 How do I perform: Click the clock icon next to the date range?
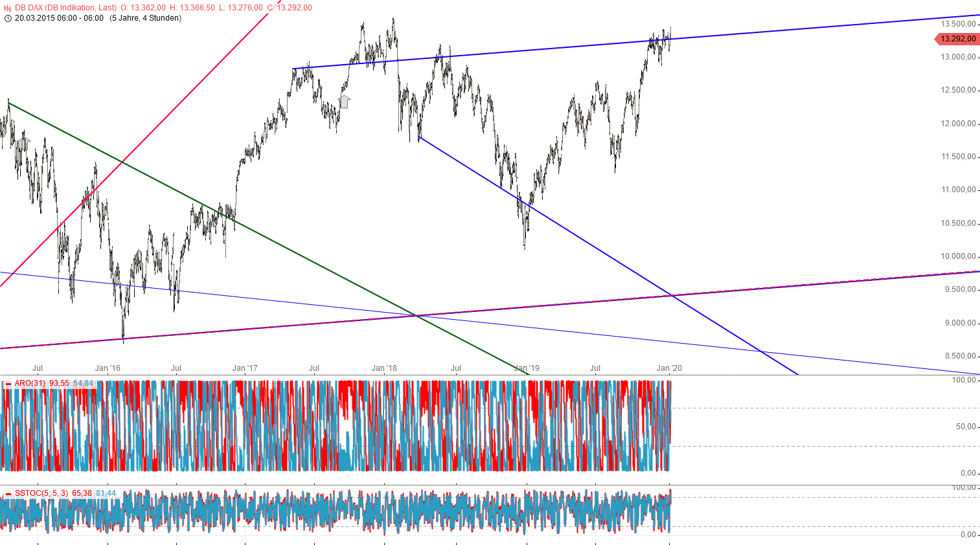(7, 18)
